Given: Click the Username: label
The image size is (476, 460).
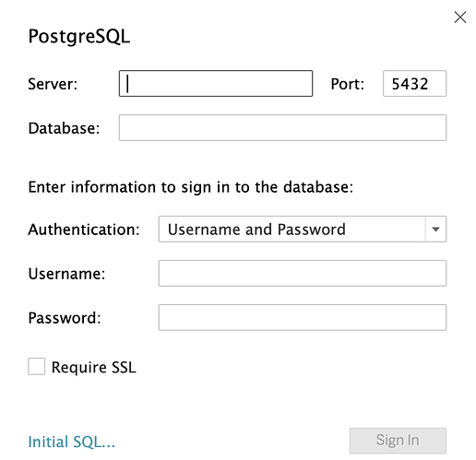Looking at the screenshot, I should (x=66, y=274).
